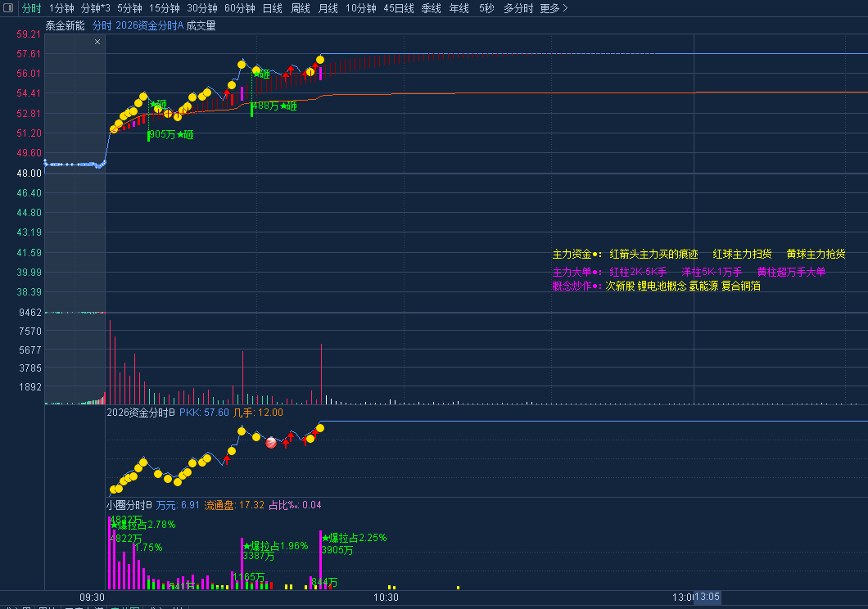Image resolution: width=868 pixels, height=609 pixels.
Task: Select the 5分钟 period tab
Action: pos(129,8)
